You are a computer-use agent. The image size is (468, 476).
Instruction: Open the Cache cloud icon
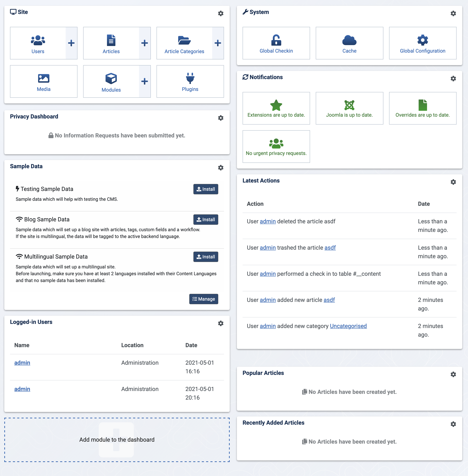[349, 43]
